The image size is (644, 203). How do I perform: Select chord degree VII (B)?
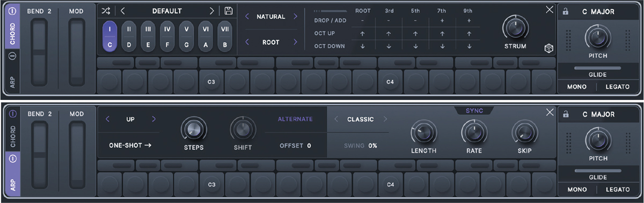point(225,37)
